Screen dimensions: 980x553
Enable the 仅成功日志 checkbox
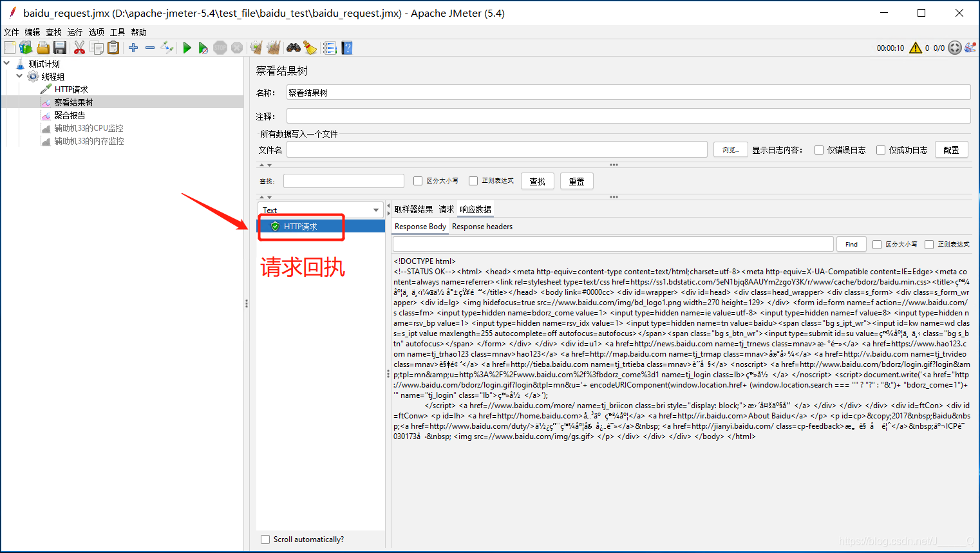881,150
